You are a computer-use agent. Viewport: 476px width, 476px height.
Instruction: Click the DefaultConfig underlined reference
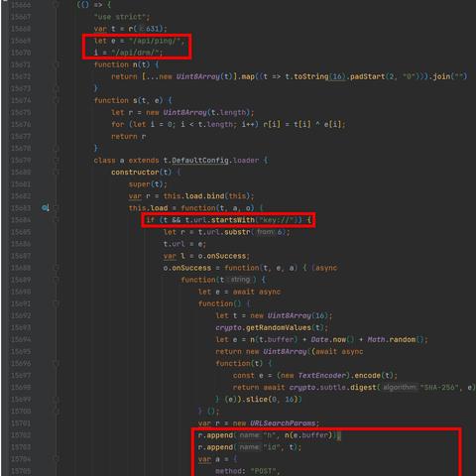coord(200,161)
